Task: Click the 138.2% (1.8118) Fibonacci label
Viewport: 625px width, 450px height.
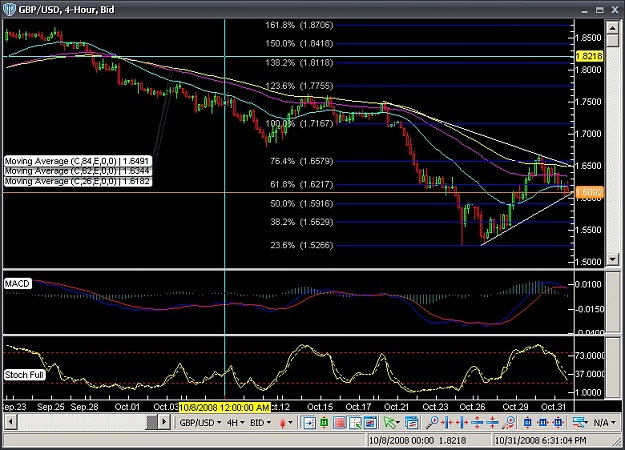Action: click(299, 63)
